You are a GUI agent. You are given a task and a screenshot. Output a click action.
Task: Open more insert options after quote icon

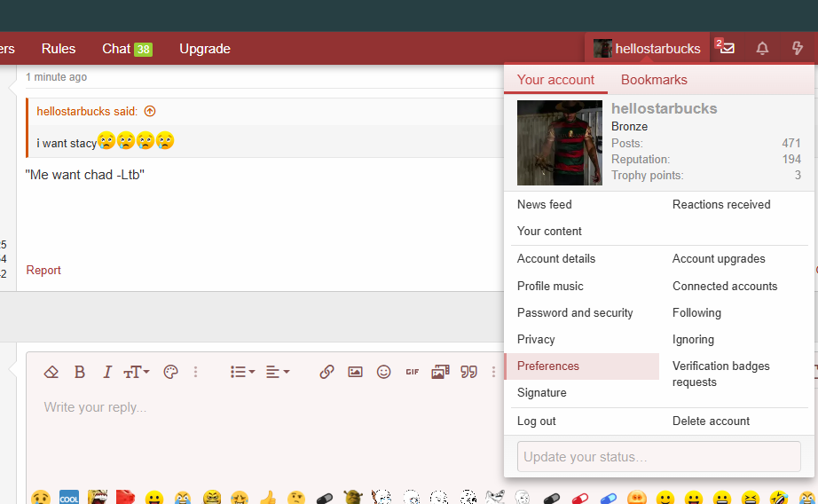(493, 372)
